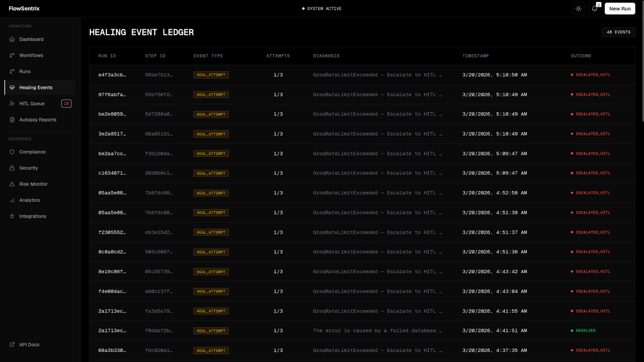The height and width of the screenshot is (362, 644).
Task: Click timestamp 3/20/2026, 4:37:35 AM
Action: tap(495, 350)
